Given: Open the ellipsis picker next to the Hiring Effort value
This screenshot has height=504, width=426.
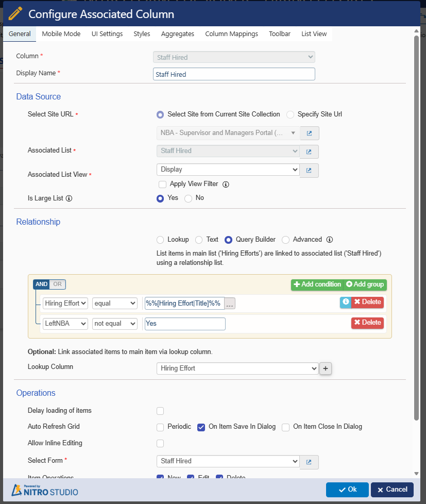Looking at the screenshot, I should click(x=230, y=304).
